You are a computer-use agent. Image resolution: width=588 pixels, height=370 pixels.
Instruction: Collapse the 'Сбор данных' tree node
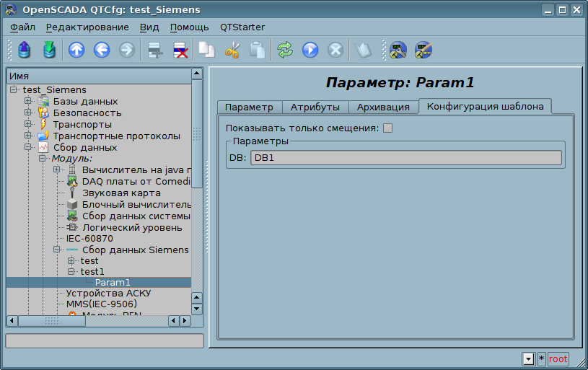pyautogui.click(x=28, y=147)
